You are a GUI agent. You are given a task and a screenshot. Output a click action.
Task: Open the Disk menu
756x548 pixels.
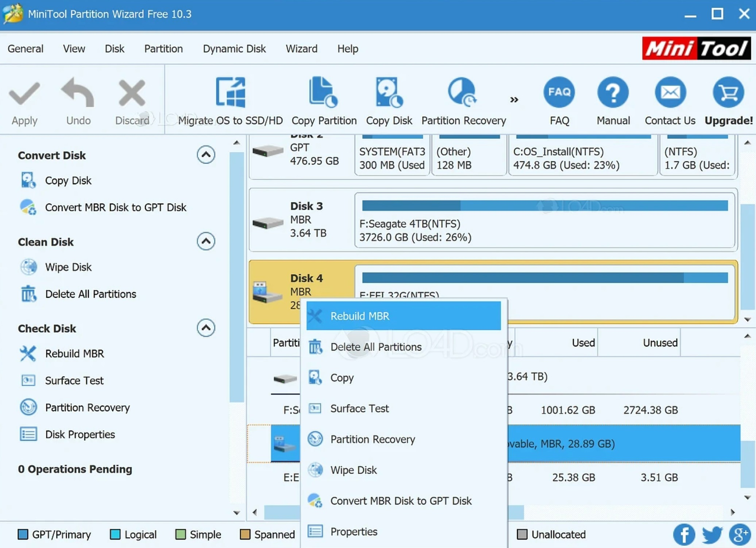coord(115,49)
